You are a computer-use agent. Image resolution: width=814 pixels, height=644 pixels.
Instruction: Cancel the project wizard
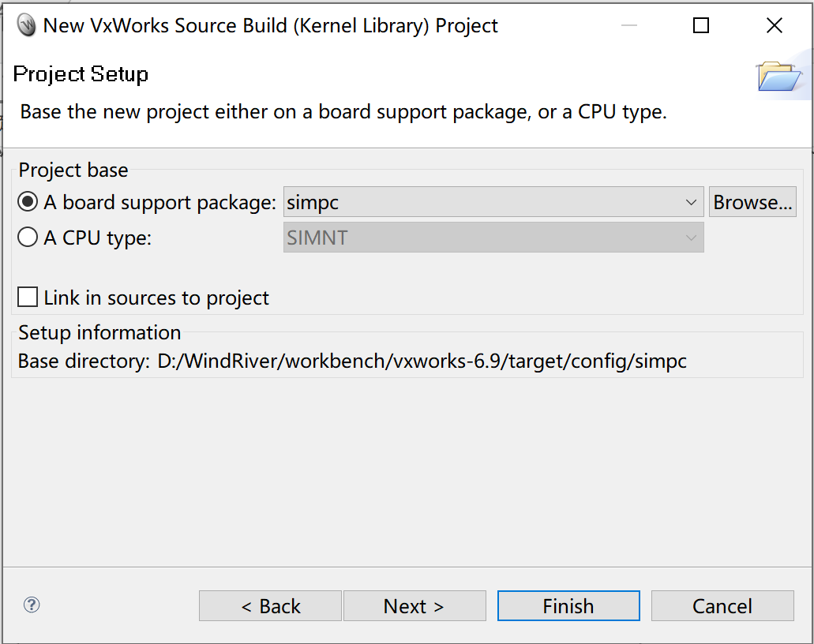coord(722,605)
